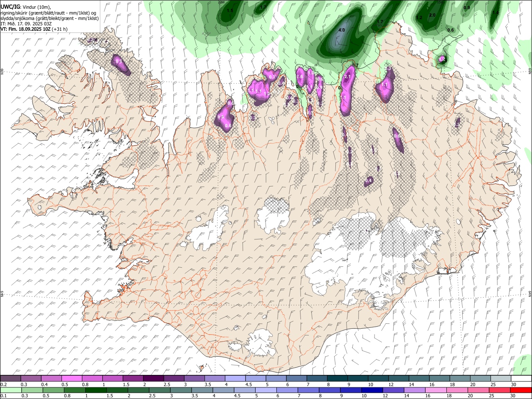Click the VT: Fim. 18.09.2025 10Z valid time line

pyautogui.click(x=26, y=29)
